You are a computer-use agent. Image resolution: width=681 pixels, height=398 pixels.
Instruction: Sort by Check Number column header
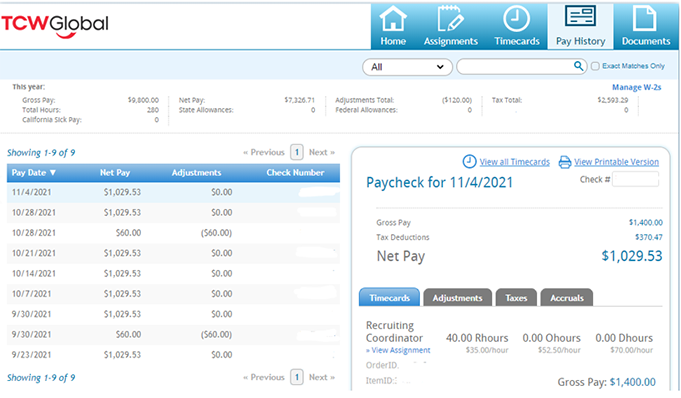point(295,172)
